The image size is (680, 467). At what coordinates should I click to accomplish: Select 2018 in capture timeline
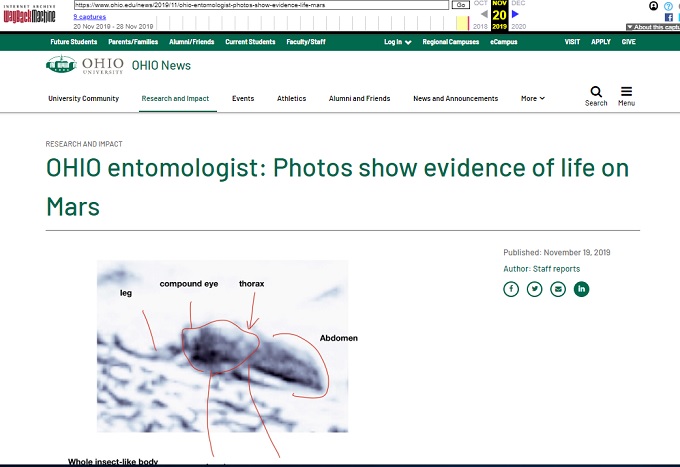pos(480,26)
